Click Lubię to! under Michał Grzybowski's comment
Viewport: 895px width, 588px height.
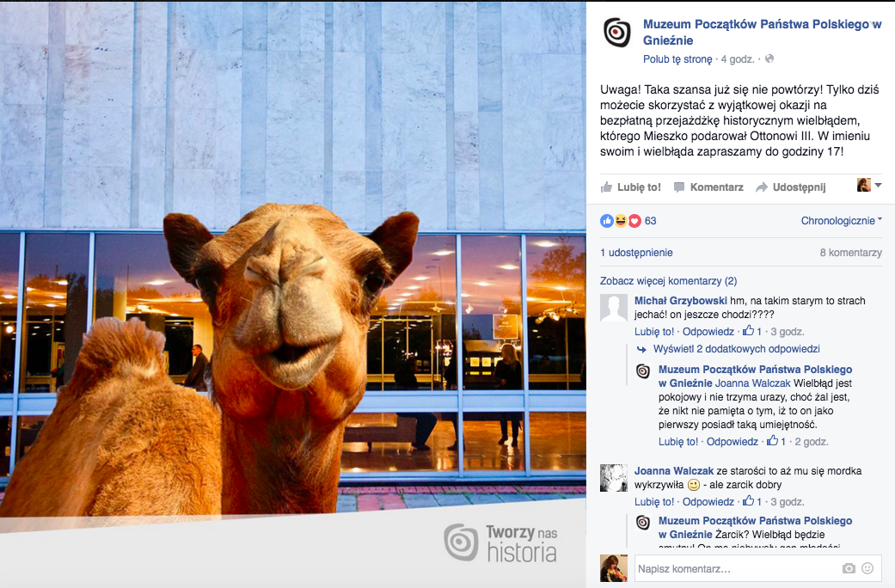(653, 332)
